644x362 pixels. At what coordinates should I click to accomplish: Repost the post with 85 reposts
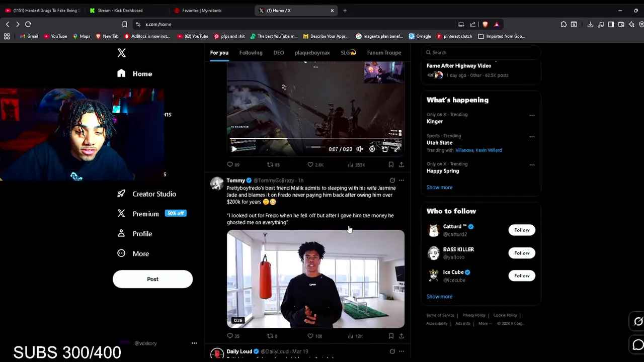(273, 164)
